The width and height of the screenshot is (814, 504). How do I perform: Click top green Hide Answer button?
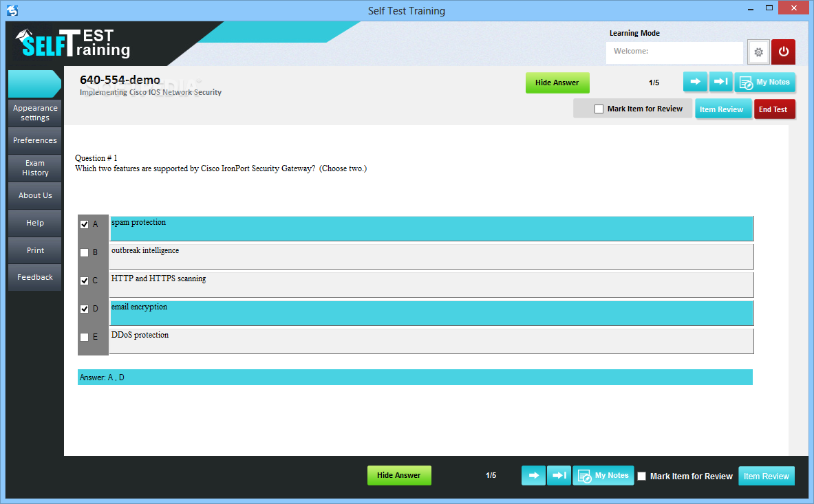click(557, 83)
